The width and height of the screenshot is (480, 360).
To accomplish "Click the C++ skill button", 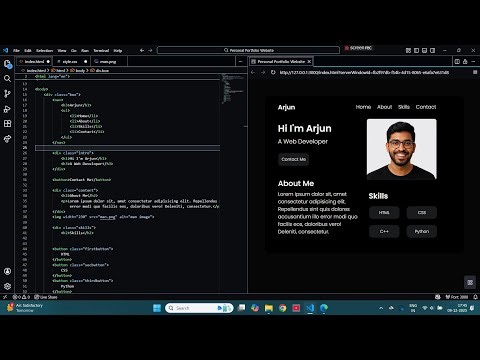I will click(x=384, y=231).
